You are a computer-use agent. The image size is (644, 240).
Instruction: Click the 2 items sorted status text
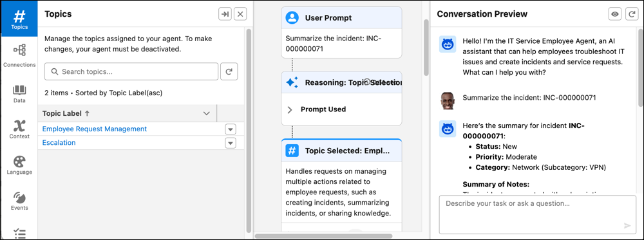(104, 93)
